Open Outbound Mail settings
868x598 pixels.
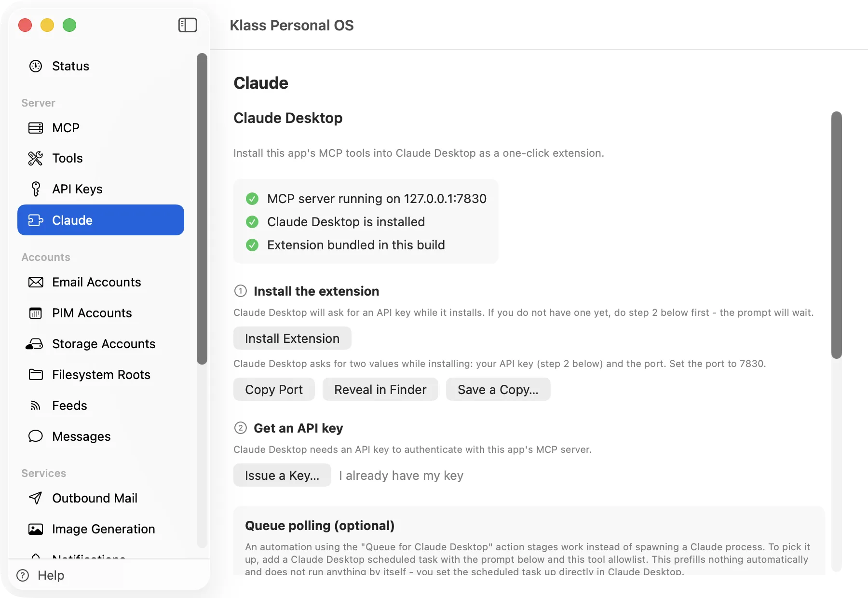point(101,498)
